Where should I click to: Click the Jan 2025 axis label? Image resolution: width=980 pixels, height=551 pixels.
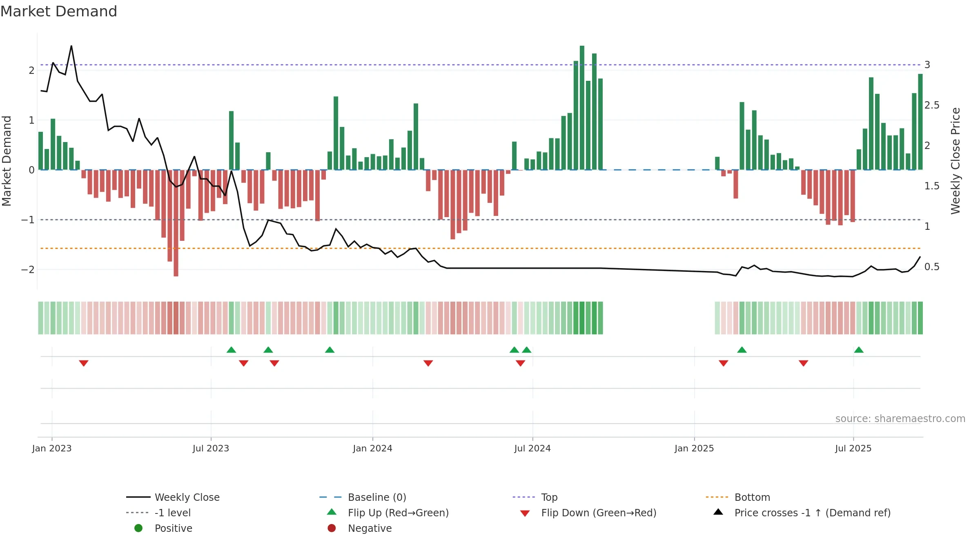pyautogui.click(x=694, y=449)
